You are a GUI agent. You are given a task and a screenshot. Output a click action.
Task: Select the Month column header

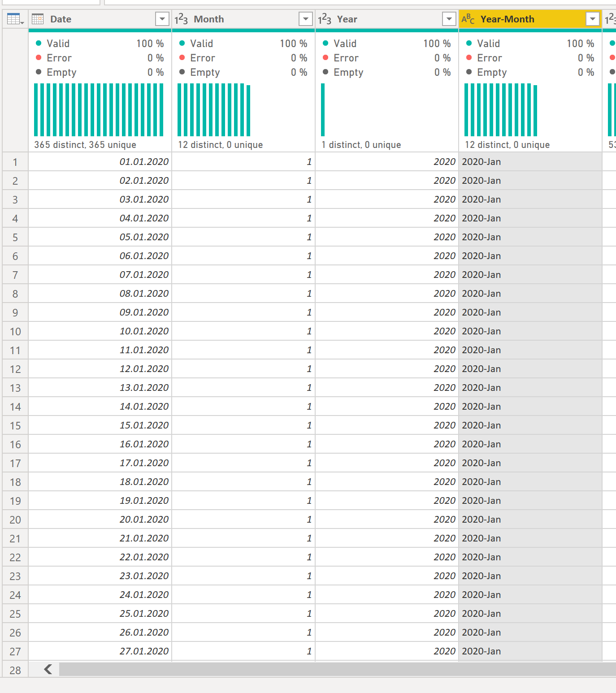243,19
